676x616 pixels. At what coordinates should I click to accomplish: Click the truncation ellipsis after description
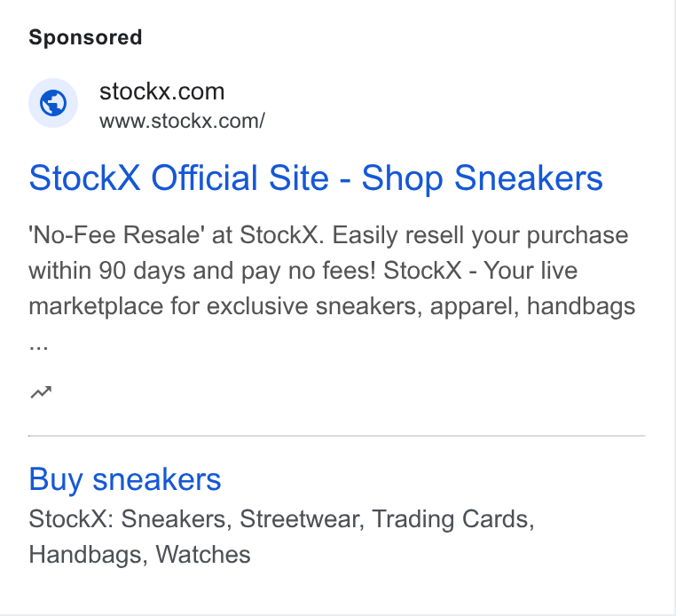tap(38, 347)
